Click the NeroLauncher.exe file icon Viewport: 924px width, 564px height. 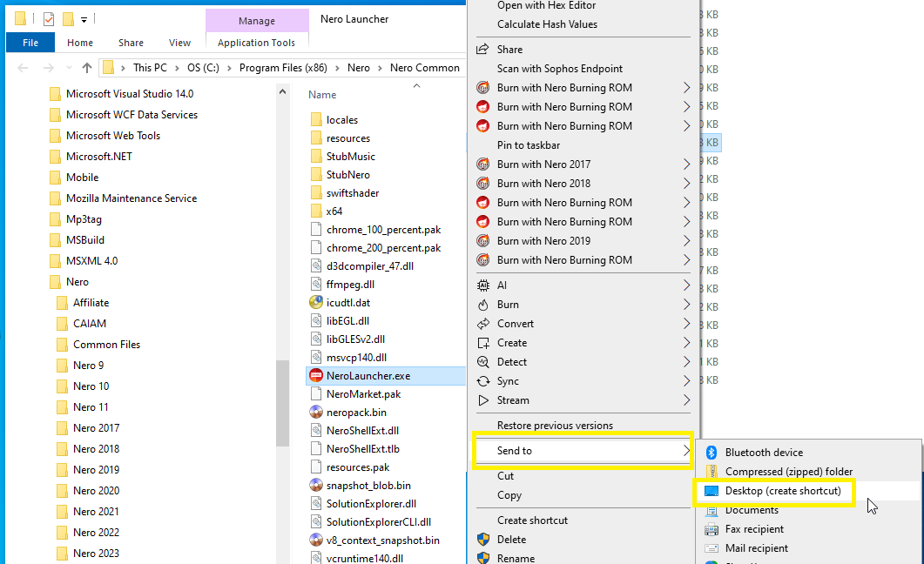tap(316, 376)
